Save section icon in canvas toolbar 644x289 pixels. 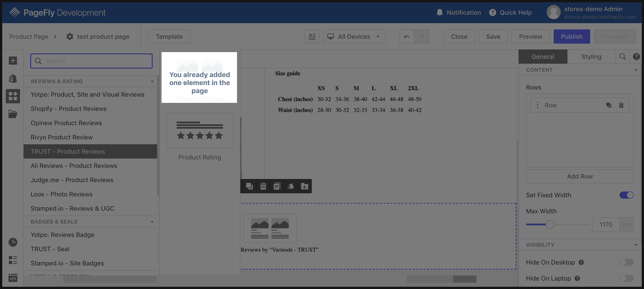(304, 186)
